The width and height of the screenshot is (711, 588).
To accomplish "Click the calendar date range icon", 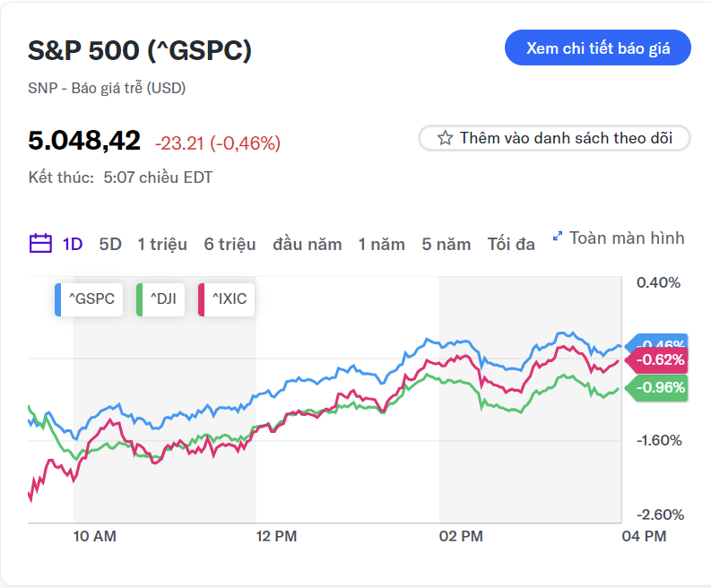I will [41, 244].
